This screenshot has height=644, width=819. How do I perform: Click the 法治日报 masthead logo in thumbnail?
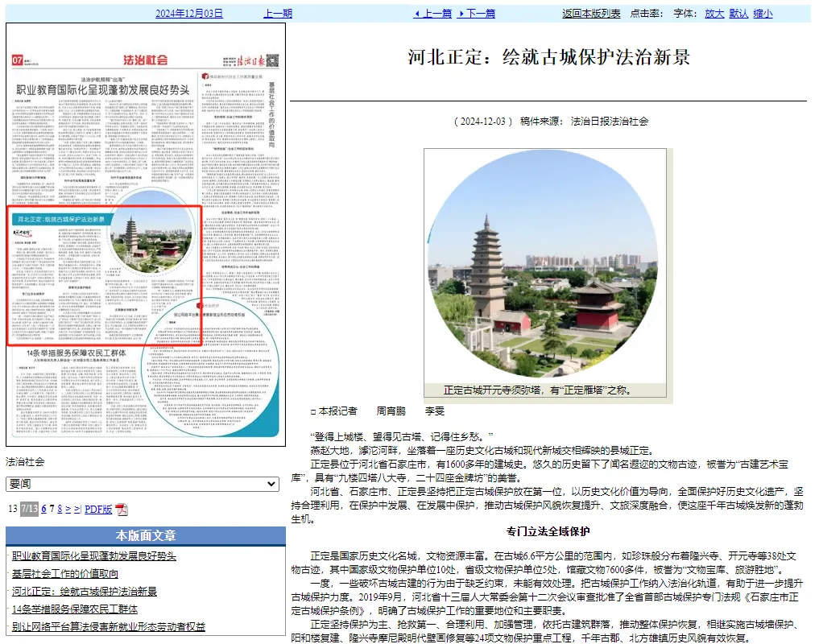pos(244,60)
